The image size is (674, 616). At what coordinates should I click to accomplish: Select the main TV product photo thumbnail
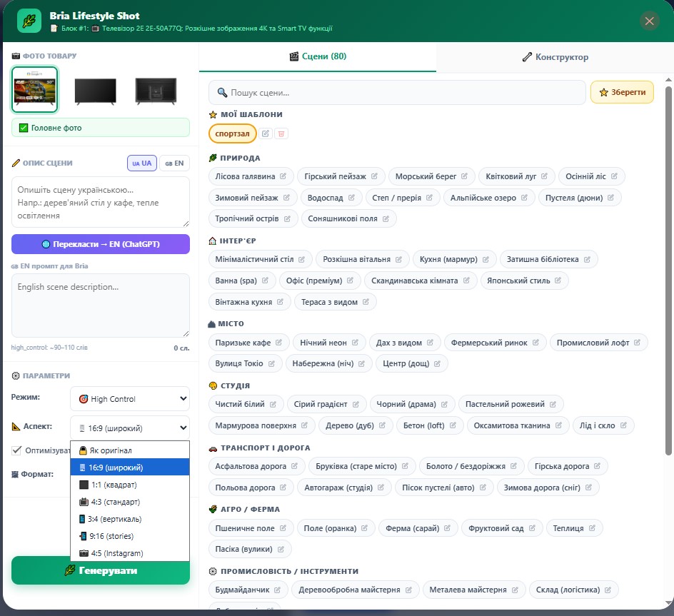point(35,90)
